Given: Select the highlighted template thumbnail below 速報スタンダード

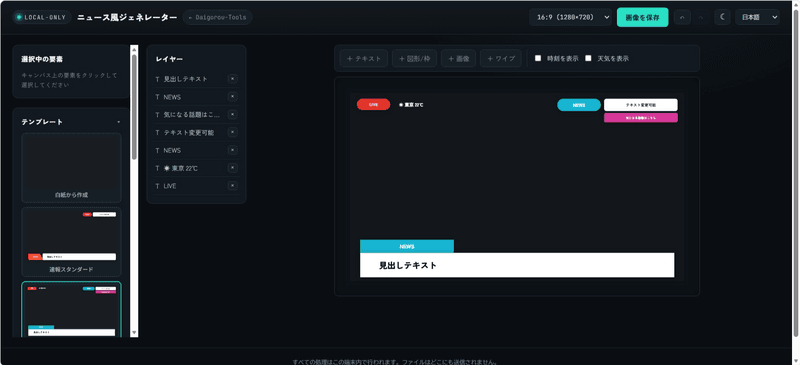Looking at the screenshot, I should click(x=71, y=309).
